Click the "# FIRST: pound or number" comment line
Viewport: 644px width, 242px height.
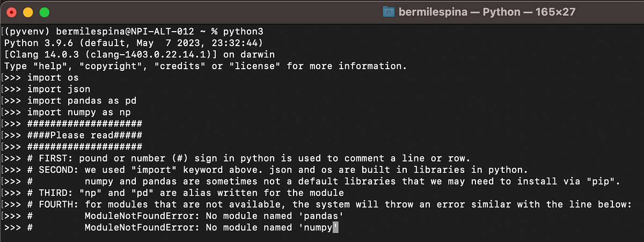[236, 159]
